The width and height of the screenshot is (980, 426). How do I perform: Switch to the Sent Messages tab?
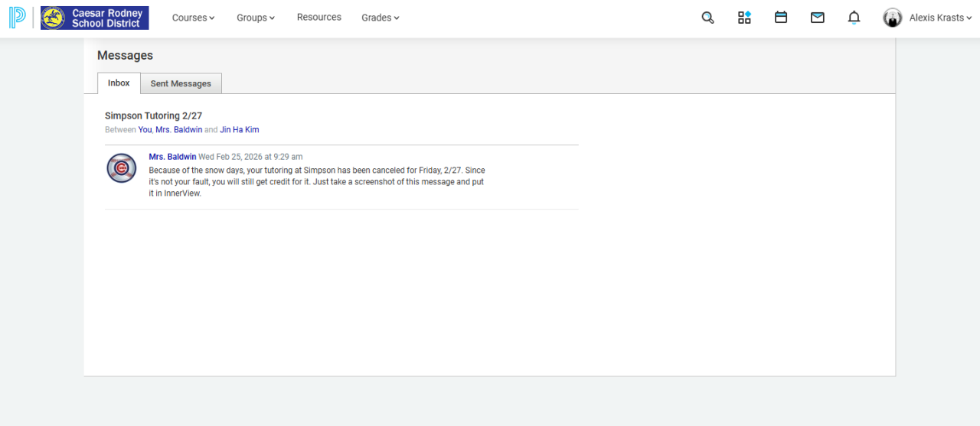(181, 83)
